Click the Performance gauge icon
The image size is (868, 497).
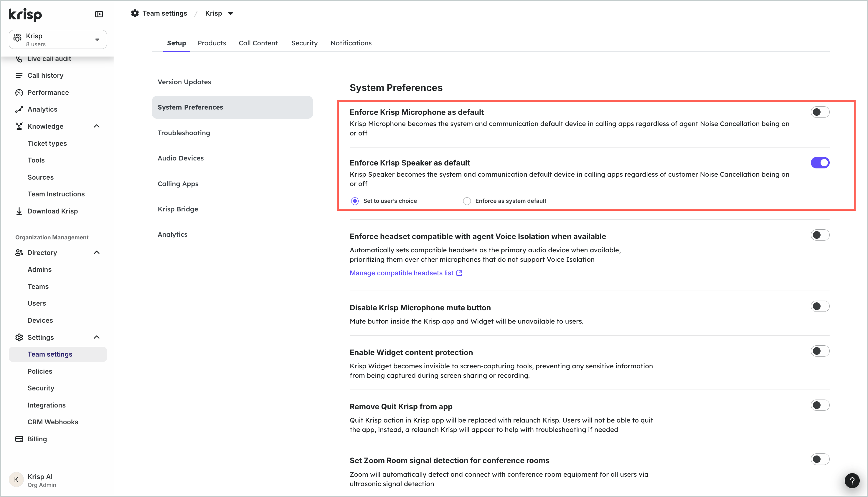point(19,92)
